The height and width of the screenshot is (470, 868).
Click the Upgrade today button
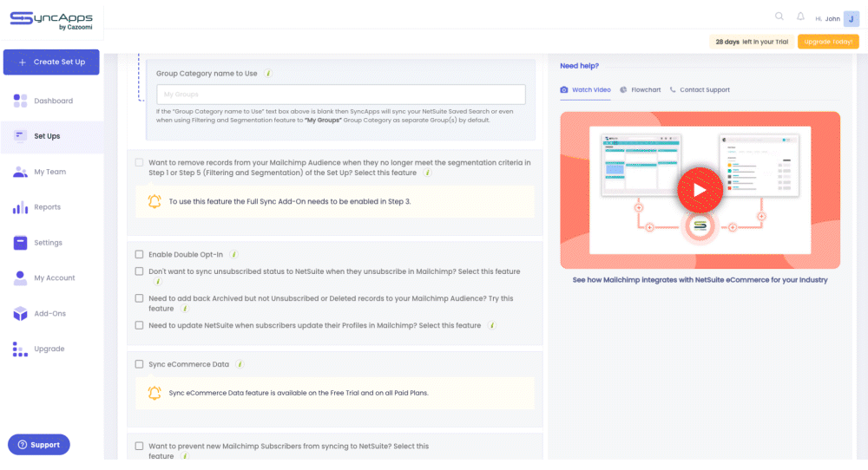[x=828, y=42]
